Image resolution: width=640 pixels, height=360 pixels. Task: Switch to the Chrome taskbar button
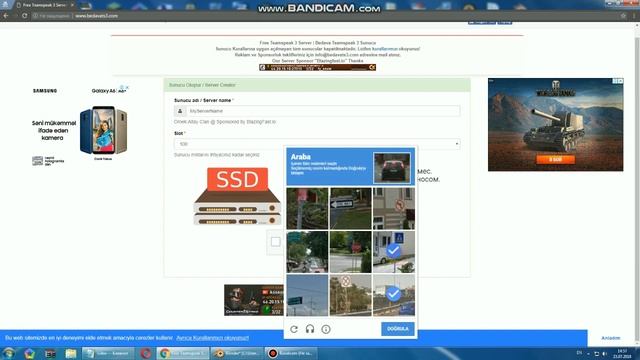pos(183,353)
